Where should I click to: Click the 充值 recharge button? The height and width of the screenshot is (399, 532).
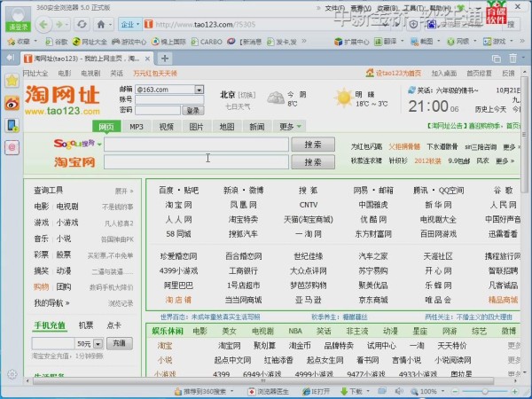click(120, 343)
